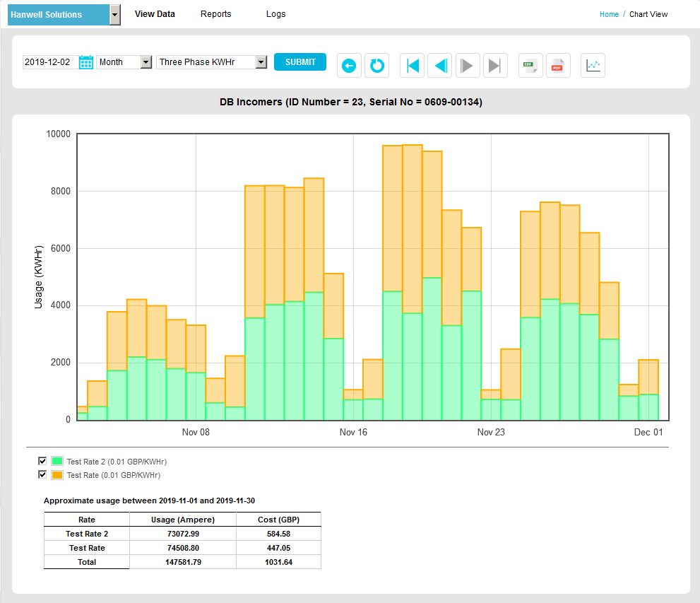Click Test Rate 2 (0.01 GBP/KWHr) legend label
The image size is (700, 603).
pyautogui.click(x=117, y=462)
